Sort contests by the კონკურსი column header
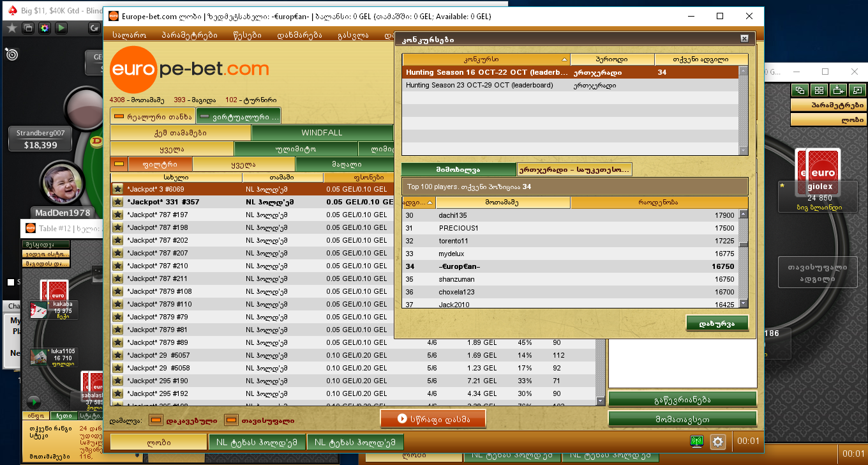 coord(487,59)
